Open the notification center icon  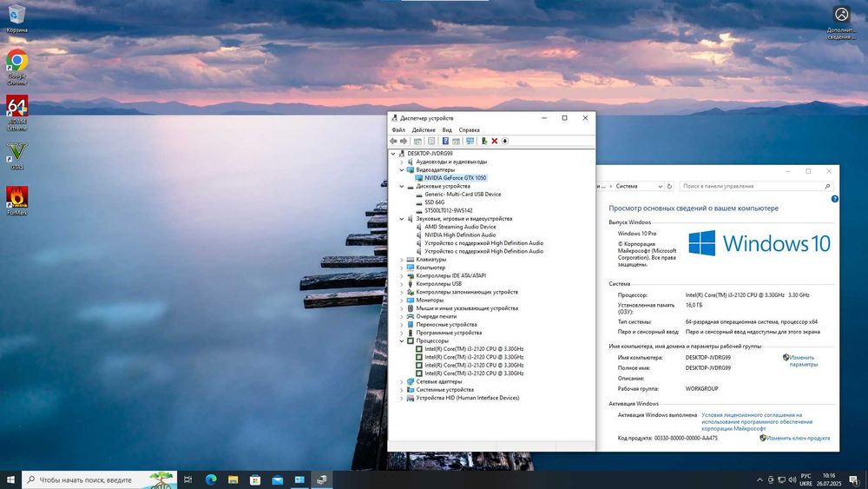click(x=854, y=479)
